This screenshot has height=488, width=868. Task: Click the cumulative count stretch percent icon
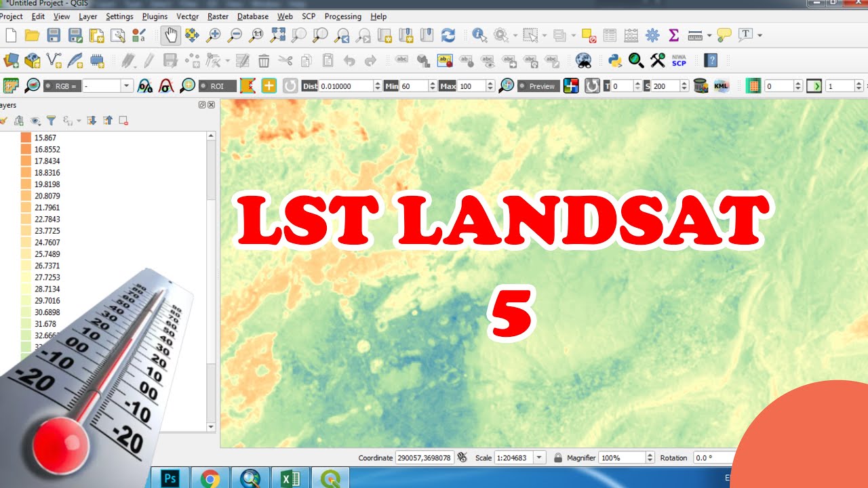point(145,86)
